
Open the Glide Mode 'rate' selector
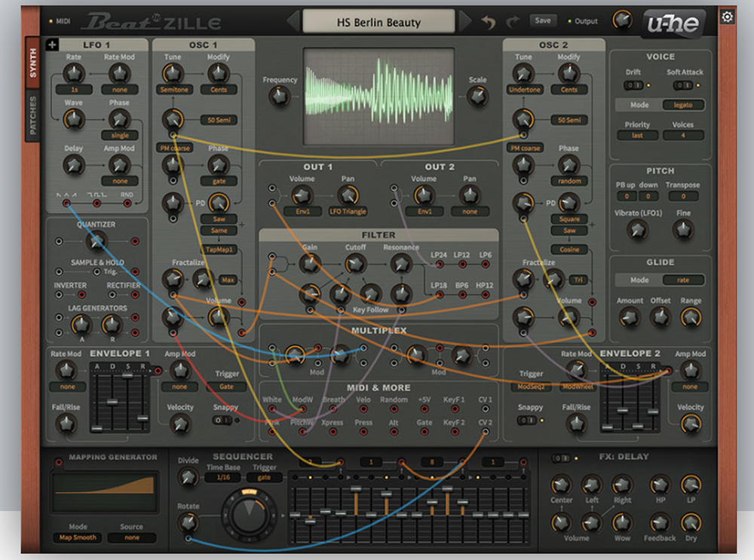point(683,280)
